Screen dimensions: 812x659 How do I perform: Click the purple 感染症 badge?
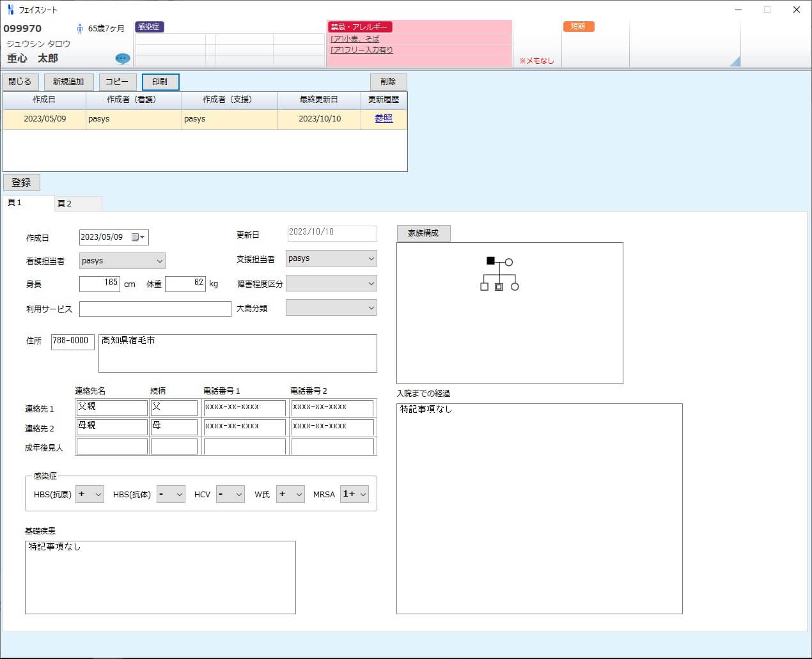[x=149, y=27]
